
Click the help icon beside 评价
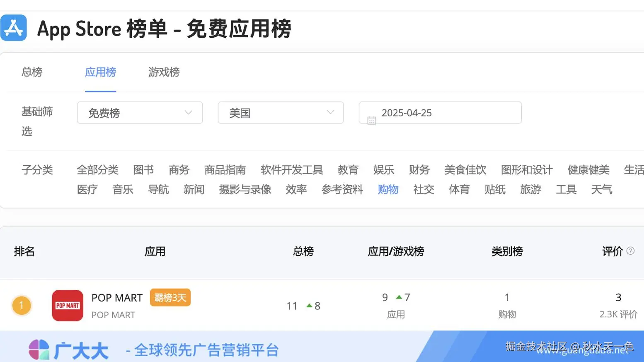(630, 251)
